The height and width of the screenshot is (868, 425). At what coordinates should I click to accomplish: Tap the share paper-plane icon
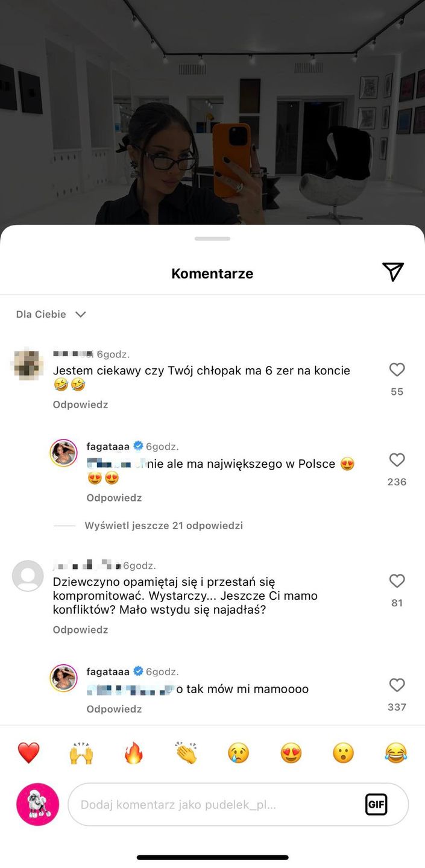[x=392, y=272]
